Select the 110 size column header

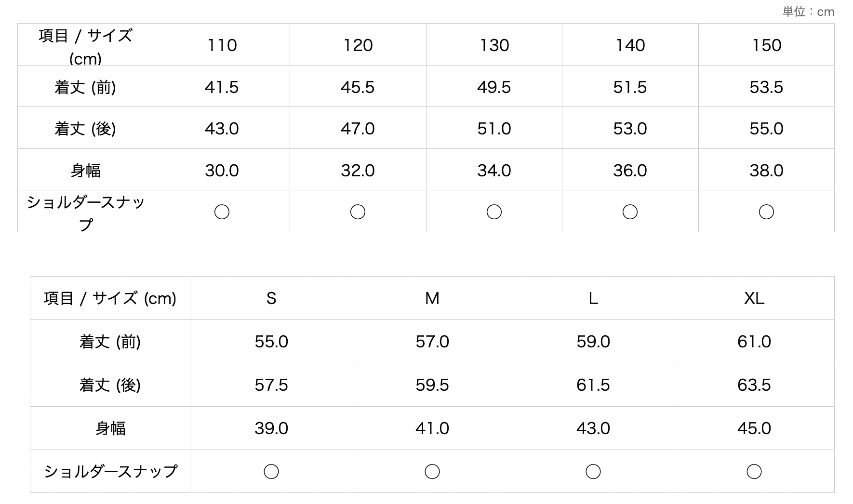tap(222, 45)
